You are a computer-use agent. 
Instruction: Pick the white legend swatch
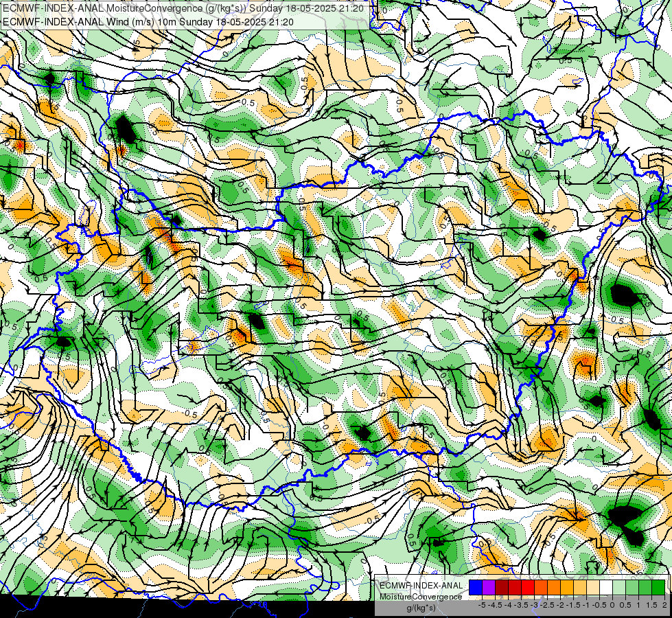pos(606,588)
